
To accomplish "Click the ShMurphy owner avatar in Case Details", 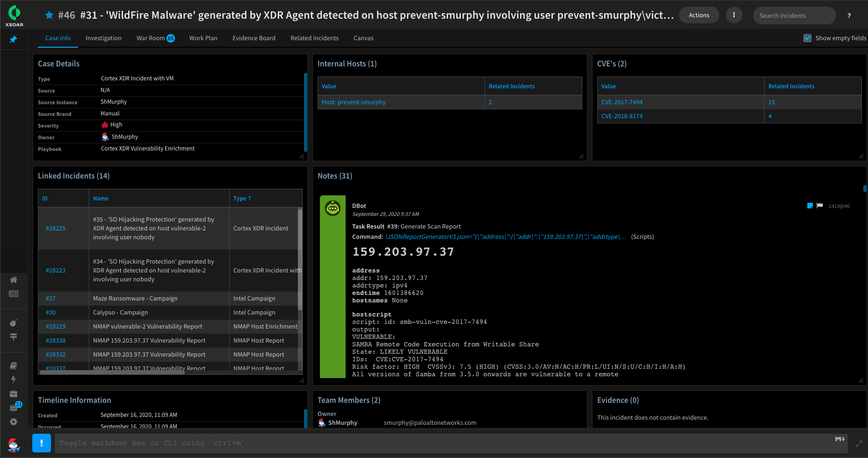I will 105,137.
